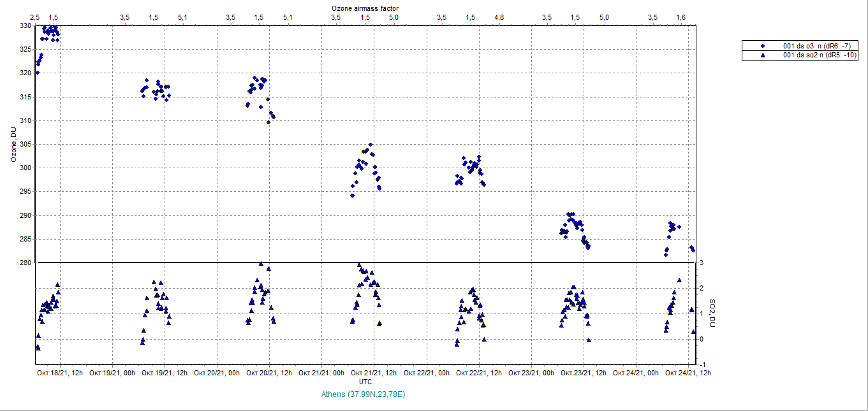The width and height of the screenshot is (868, 411).
Task: Click the 'Окт 19/21, 00h' time axis tick
Action: coord(112,373)
